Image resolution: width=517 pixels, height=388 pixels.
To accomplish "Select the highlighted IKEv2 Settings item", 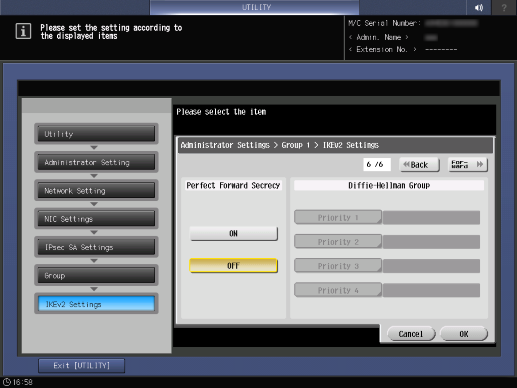I will click(x=96, y=304).
